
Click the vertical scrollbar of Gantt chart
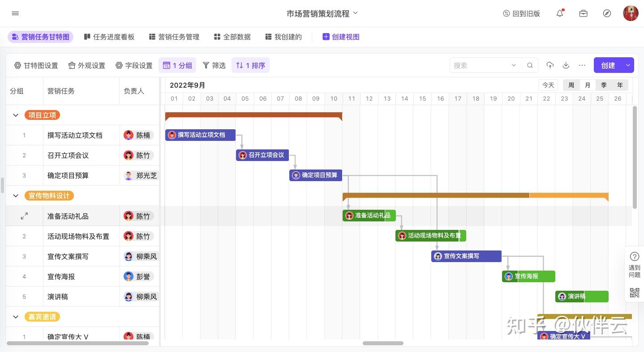(x=635, y=157)
